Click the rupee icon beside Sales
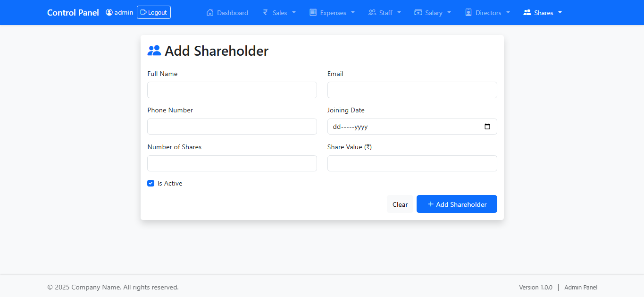This screenshot has width=644, height=297. [x=266, y=13]
